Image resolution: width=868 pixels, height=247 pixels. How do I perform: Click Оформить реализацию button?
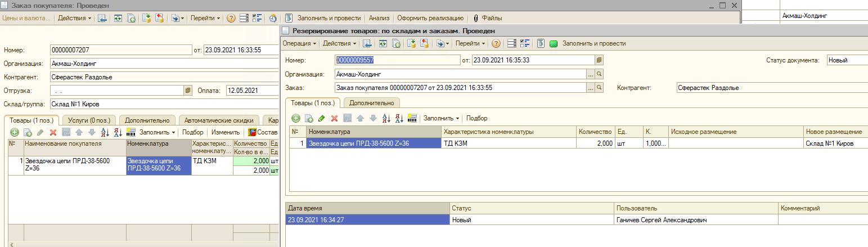[430, 18]
